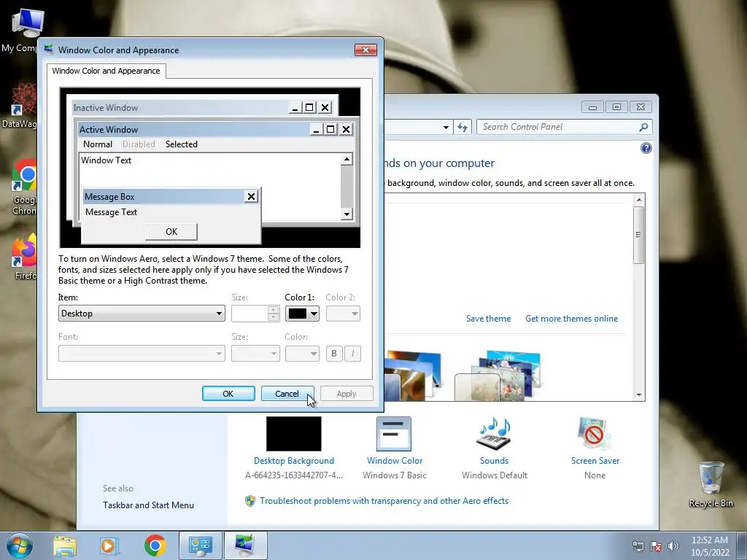747x560 pixels.
Task: Switch to Control Panel taskbar button
Action: (x=201, y=545)
